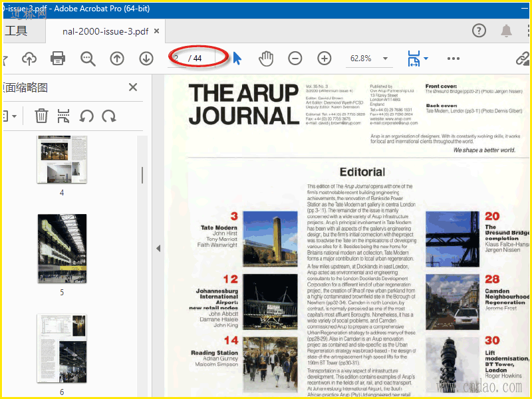Viewport: 532px width, 399px height.
Task: Open the find text magnifier tool
Action: pyautogui.click(x=88, y=59)
